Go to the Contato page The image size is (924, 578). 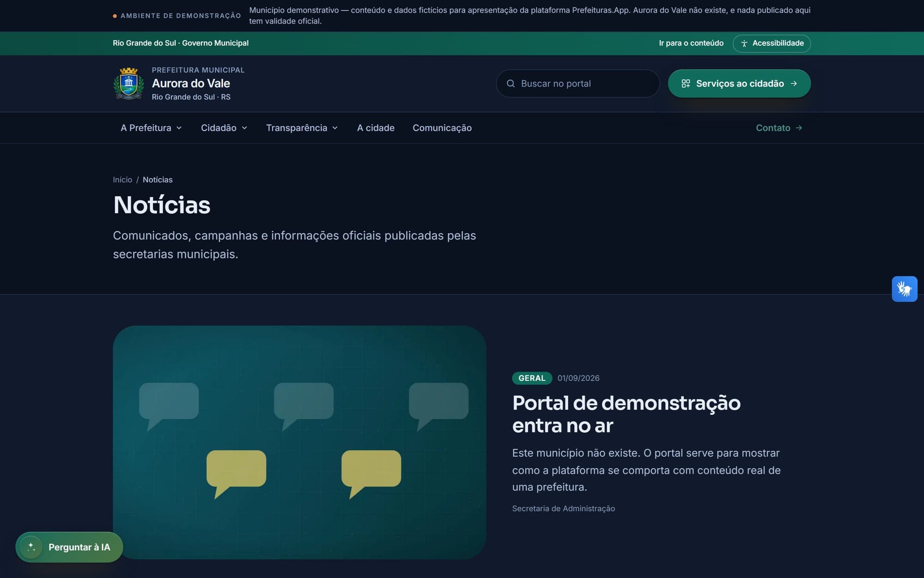click(x=779, y=128)
